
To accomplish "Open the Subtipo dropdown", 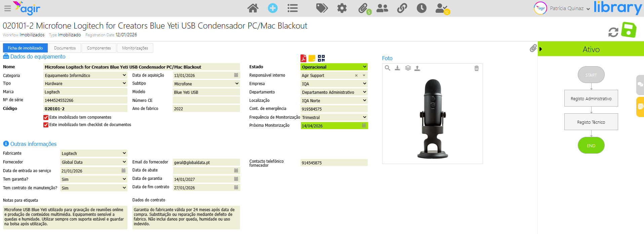I will 206,84.
